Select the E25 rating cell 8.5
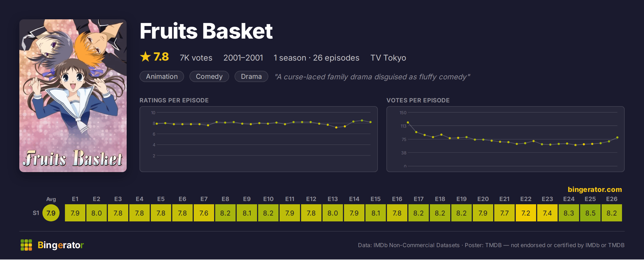 point(590,213)
